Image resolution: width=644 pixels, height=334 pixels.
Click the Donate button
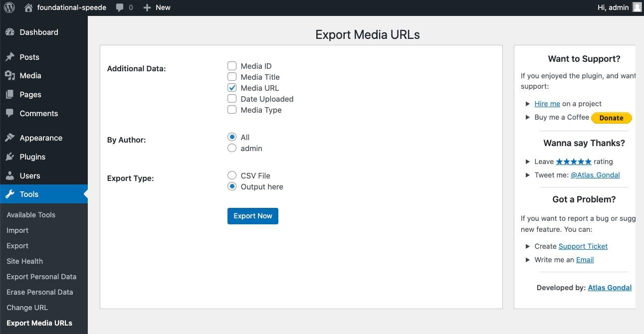(611, 118)
